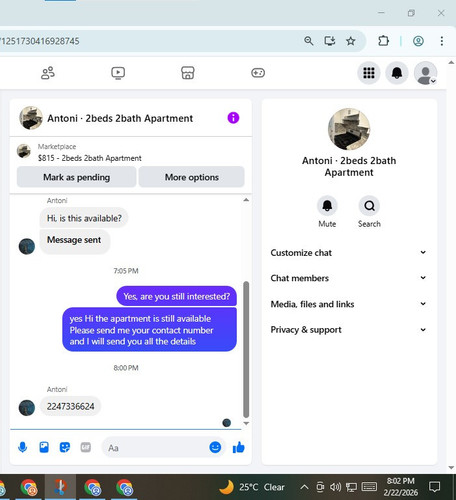Open the browser extensions puzzle icon
Viewport: 456px width, 500px height.
pos(383,41)
